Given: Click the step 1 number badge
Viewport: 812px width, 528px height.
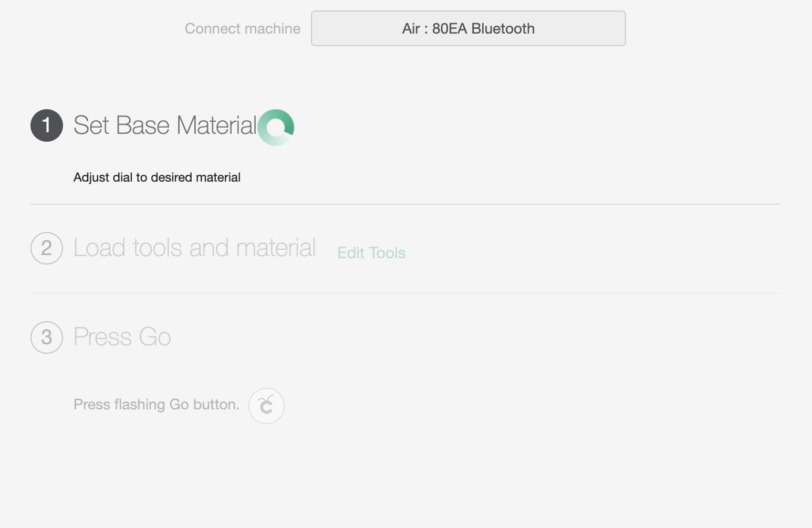Looking at the screenshot, I should (47, 125).
